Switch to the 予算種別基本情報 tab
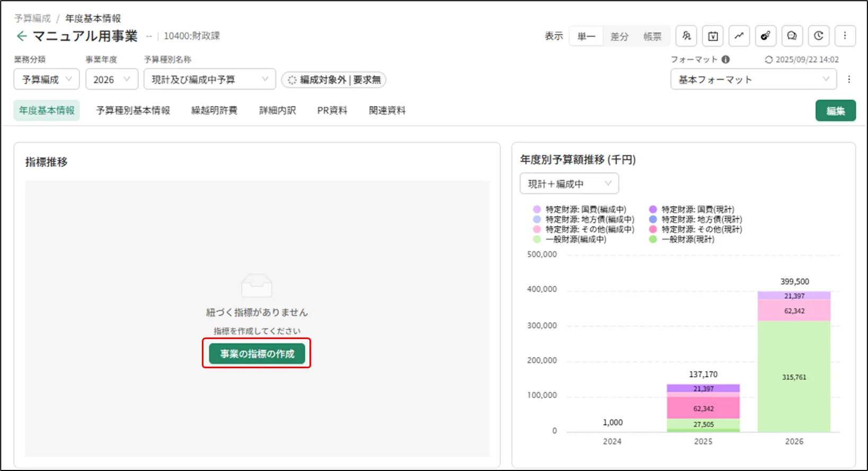This screenshot has width=868, height=471. (x=133, y=111)
